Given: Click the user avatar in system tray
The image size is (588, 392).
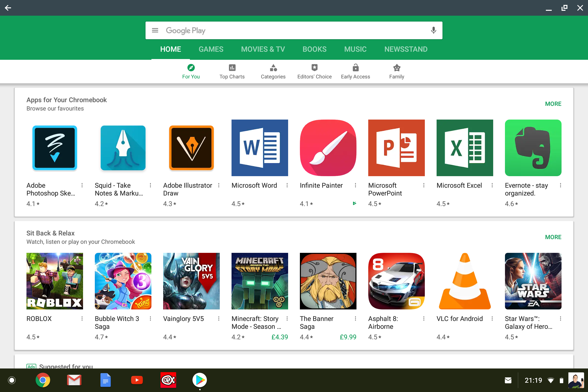Looking at the screenshot, I should coord(576,380).
